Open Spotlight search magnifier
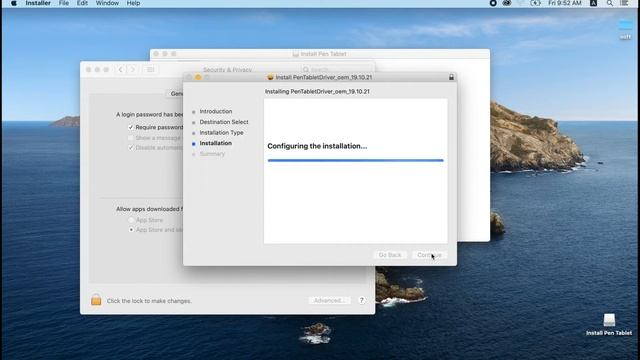 [609, 3]
